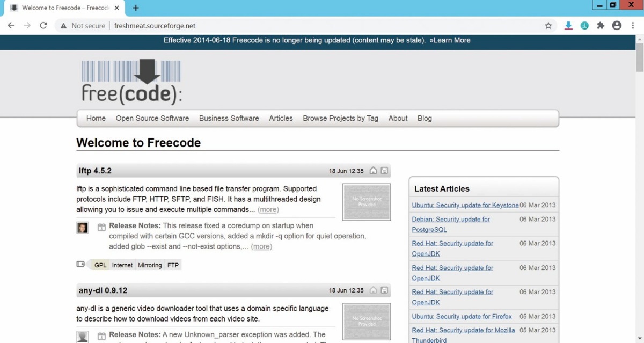Screen dimensions: 644x343
Task: Click the browser back arrow
Action: point(11,25)
